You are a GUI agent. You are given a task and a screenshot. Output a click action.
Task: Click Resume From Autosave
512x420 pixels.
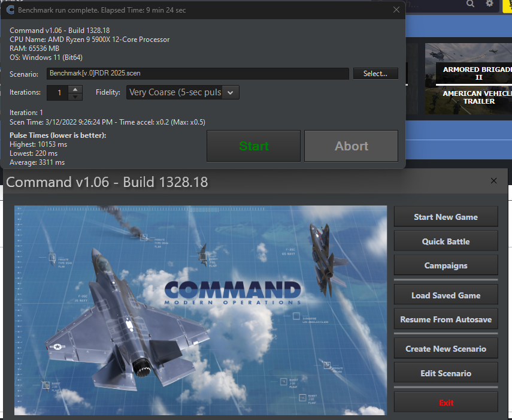tap(446, 319)
